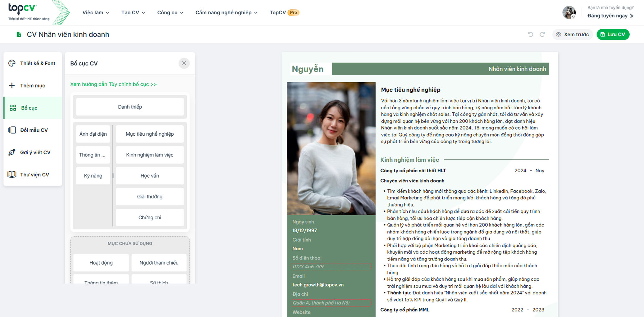Click the Kinh nghiệm làm việc heading in CV
Image resolution: width=644 pixels, height=317 pixels.
point(410,160)
